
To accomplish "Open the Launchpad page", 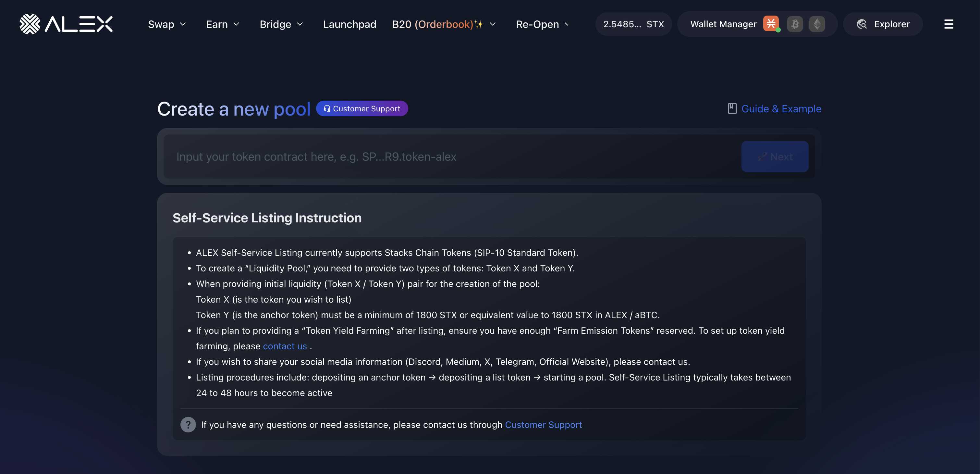I will coord(349,24).
